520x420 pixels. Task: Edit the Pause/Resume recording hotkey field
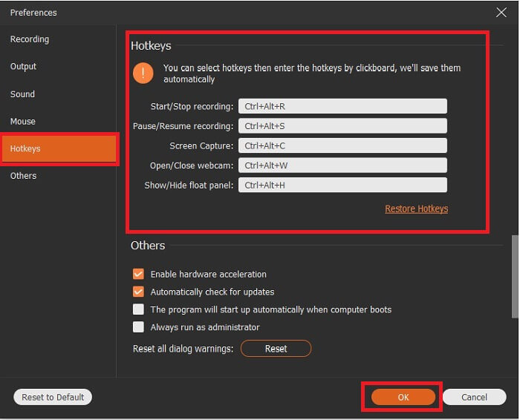click(x=342, y=126)
